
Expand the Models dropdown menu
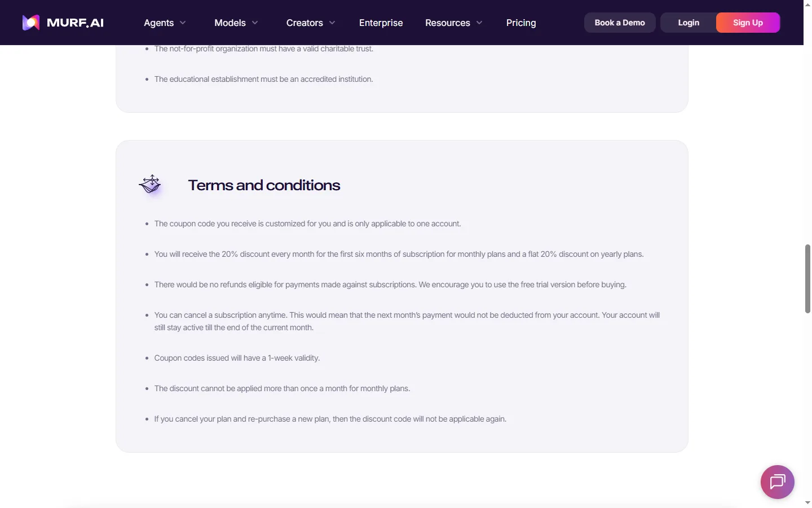pos(236,23)
